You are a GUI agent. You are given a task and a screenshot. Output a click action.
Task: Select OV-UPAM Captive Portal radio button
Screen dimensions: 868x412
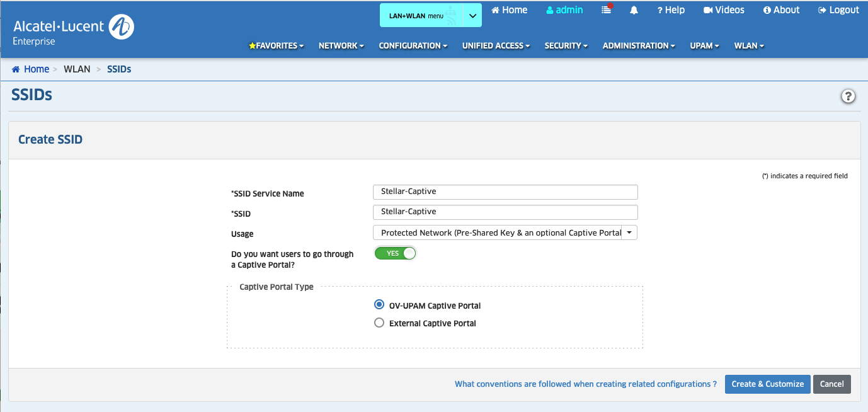pyautogui.click(x=379, y=305)
